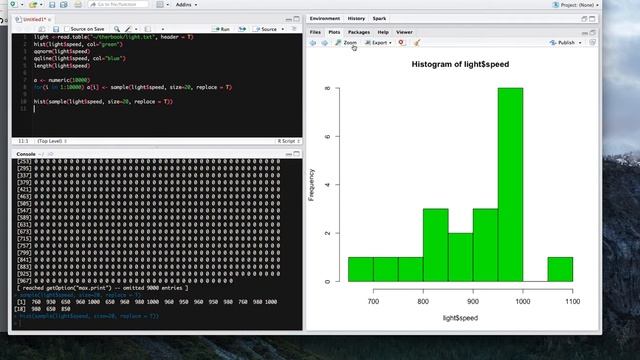The height and width of the screenshot is (360, 640).
Task: Focus the Go to file/function field
Action: tap(118, 4)
